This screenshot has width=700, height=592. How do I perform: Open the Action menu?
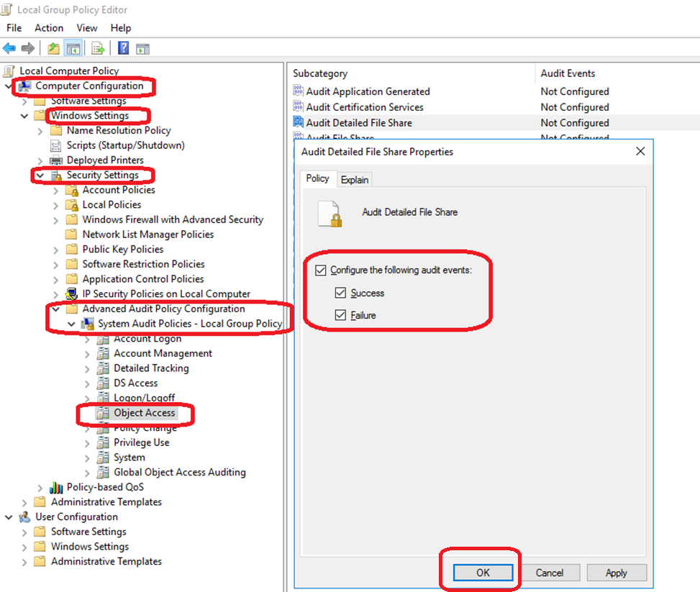pyautogui.click(x=49, y=28)
